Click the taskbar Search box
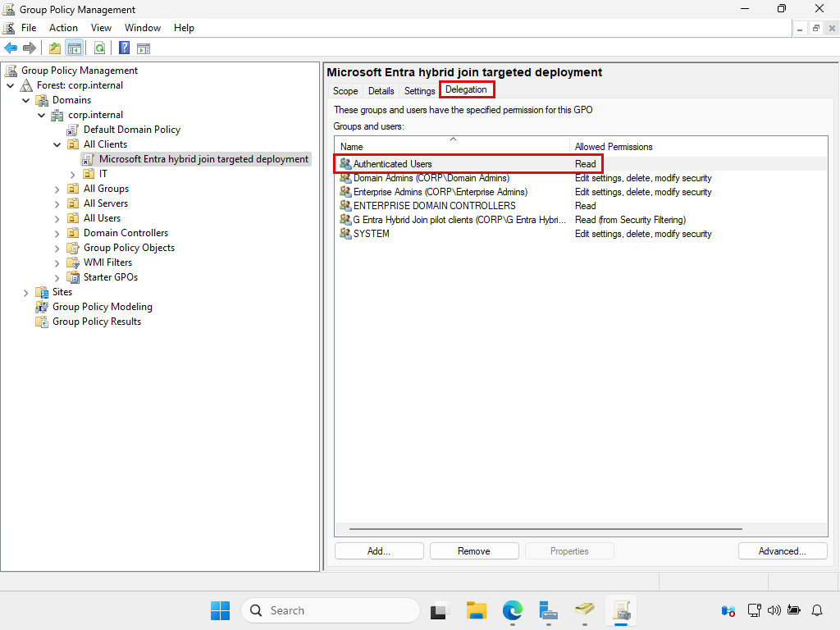Image resolution: width=840 pixels, height=630 pixels. tap(331, 610)
